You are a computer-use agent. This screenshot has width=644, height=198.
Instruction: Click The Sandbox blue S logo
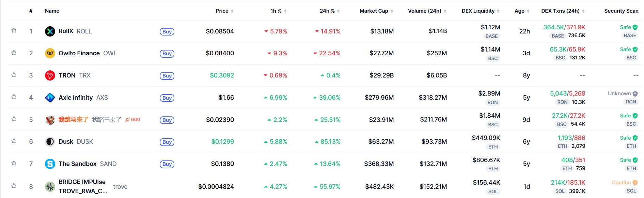[x=50, y=164]
